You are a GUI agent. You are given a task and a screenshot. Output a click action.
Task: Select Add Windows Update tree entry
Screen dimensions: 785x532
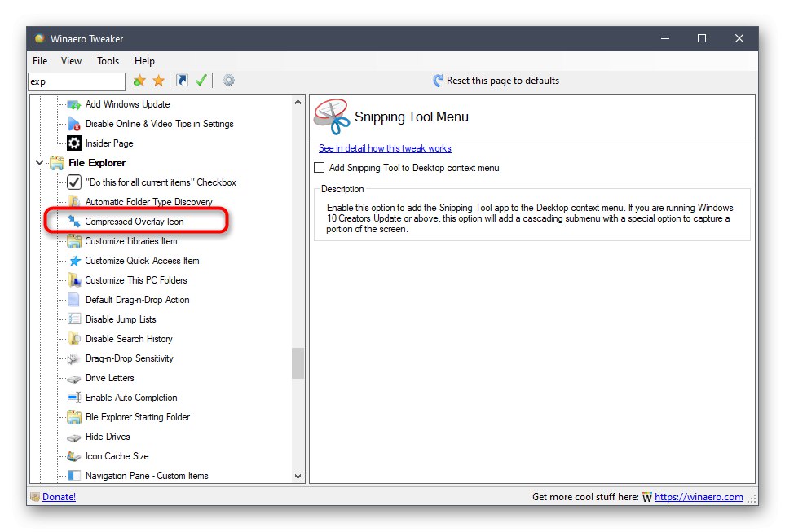[x=128, y=104]
